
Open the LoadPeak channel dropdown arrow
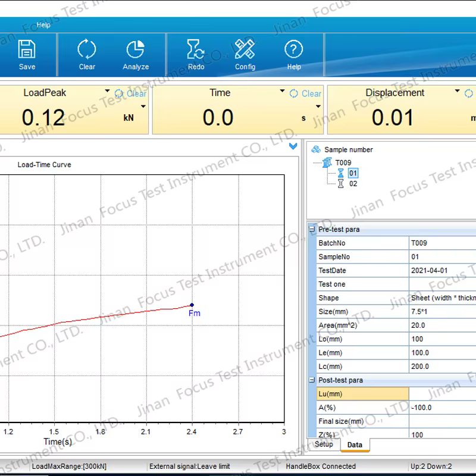click(108, 92)
